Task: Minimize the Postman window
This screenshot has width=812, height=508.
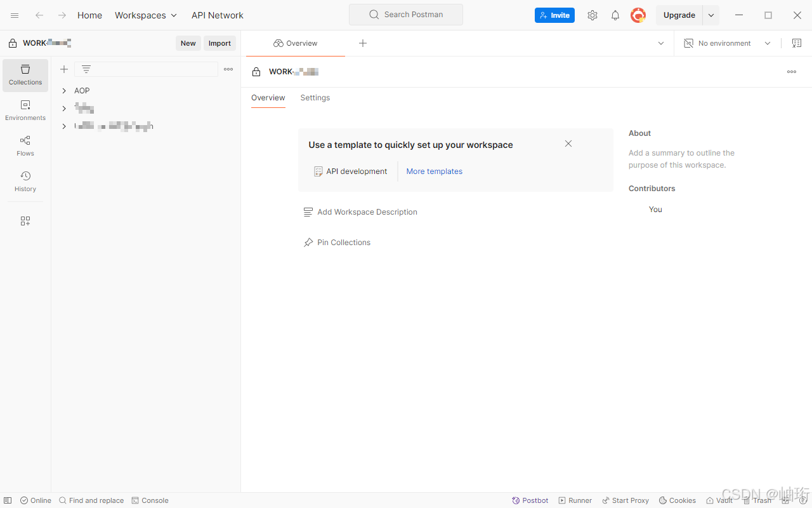Action: click(x=739, y=15)
